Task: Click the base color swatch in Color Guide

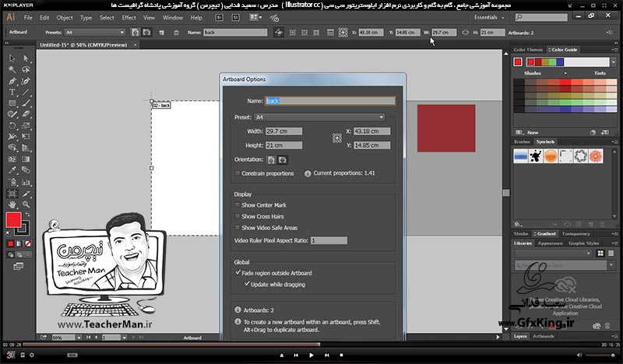Action: coord(518,62)
